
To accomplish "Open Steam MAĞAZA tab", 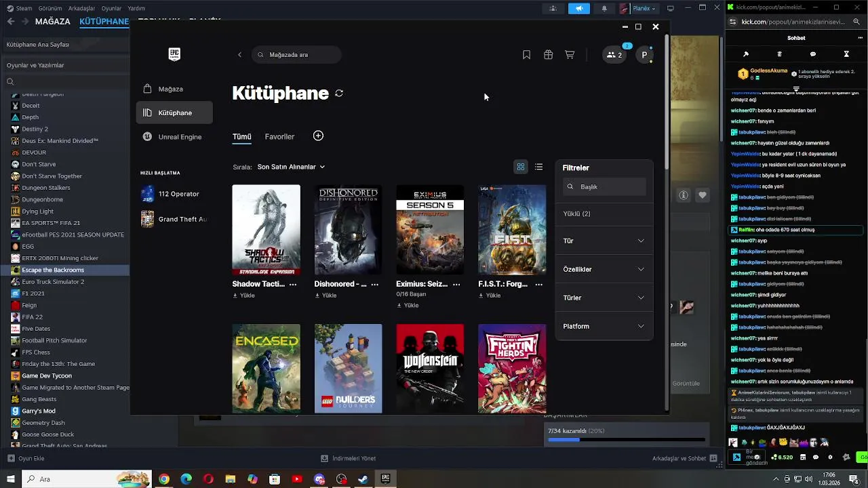I will click(x=53, y=21).
